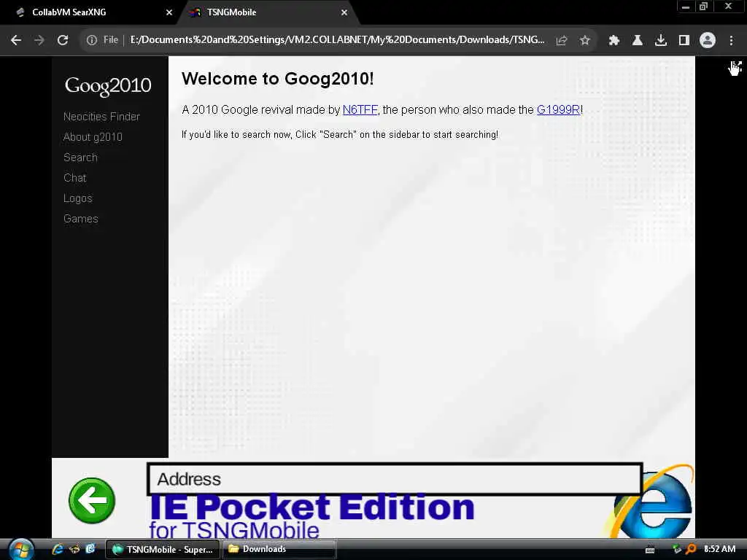
Task: Switch to the TSNGMobile taskbar button
Action: coord(162,550)
